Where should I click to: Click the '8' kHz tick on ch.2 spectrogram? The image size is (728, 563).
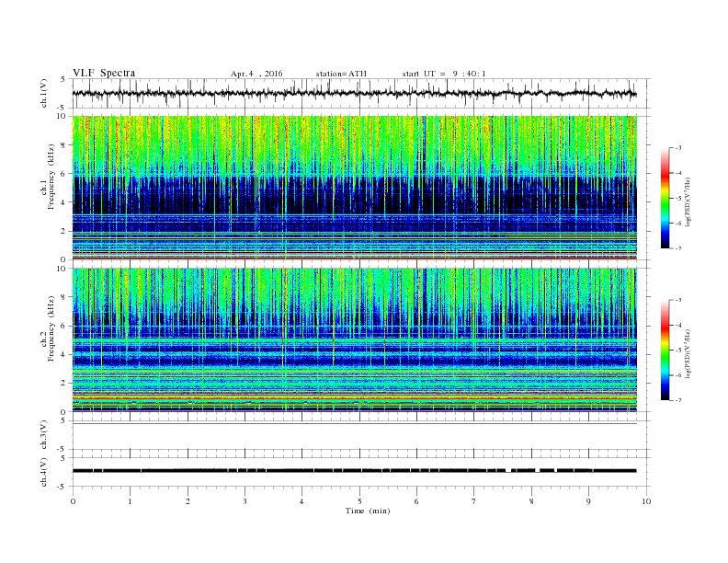pos(64,297)
